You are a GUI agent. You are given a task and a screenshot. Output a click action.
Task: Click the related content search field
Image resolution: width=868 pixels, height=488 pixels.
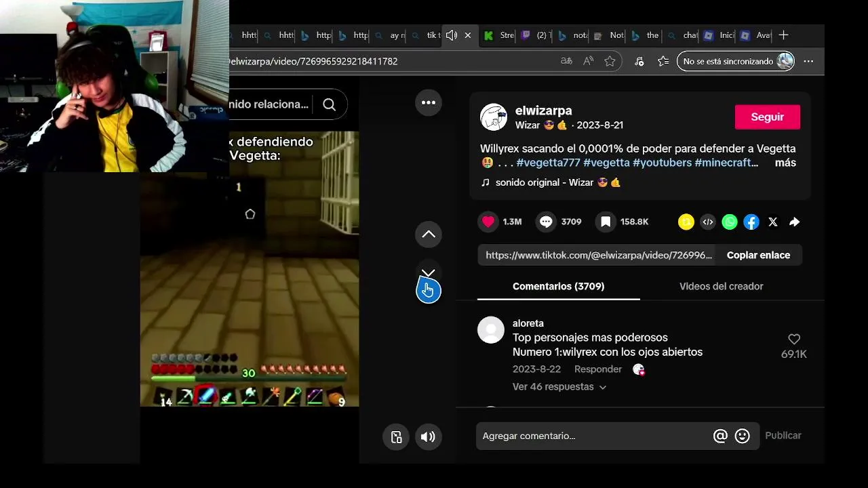pos(270,104)
